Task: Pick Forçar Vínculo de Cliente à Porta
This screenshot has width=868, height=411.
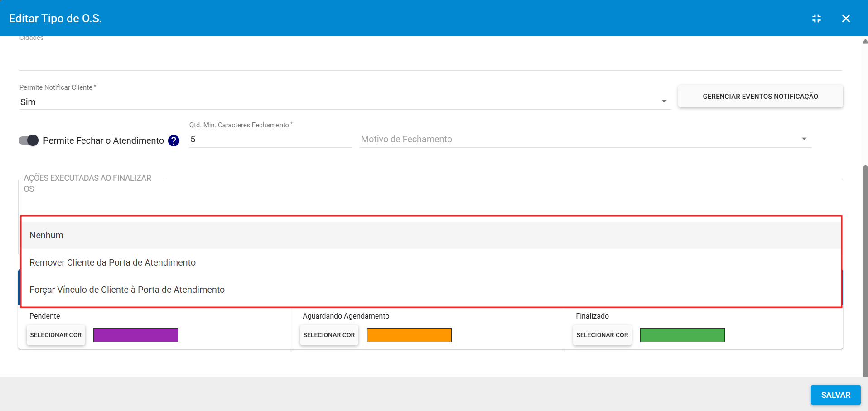Action: pyautogui.click(x=127, y=290)
